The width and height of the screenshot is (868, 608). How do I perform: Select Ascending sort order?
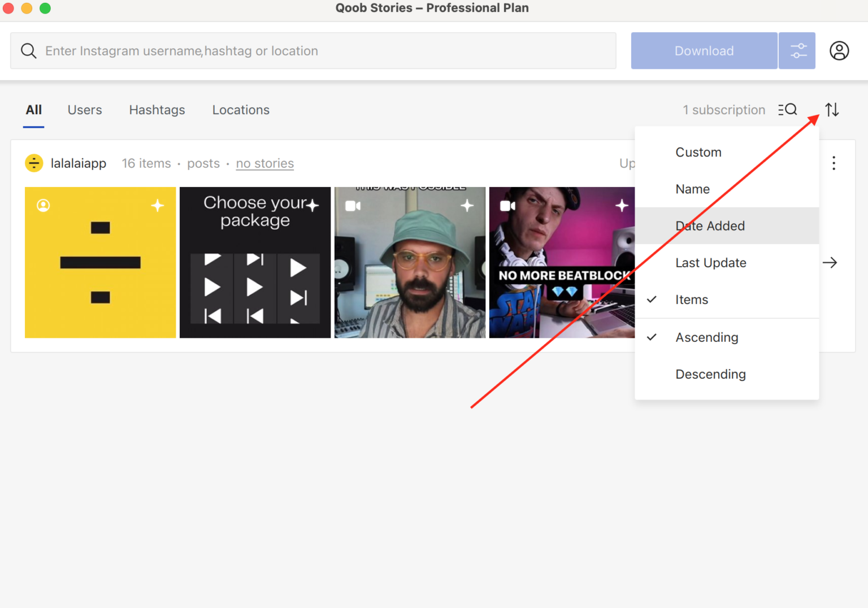point(706,337)
